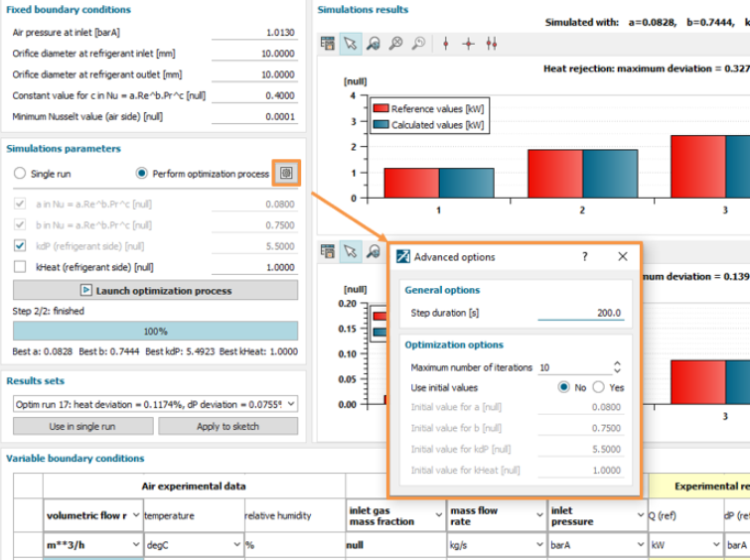Enable the kHeat (refrigerant side) checkbox
The height and width of the screenshot is (560, 750).
pos(20,267)
